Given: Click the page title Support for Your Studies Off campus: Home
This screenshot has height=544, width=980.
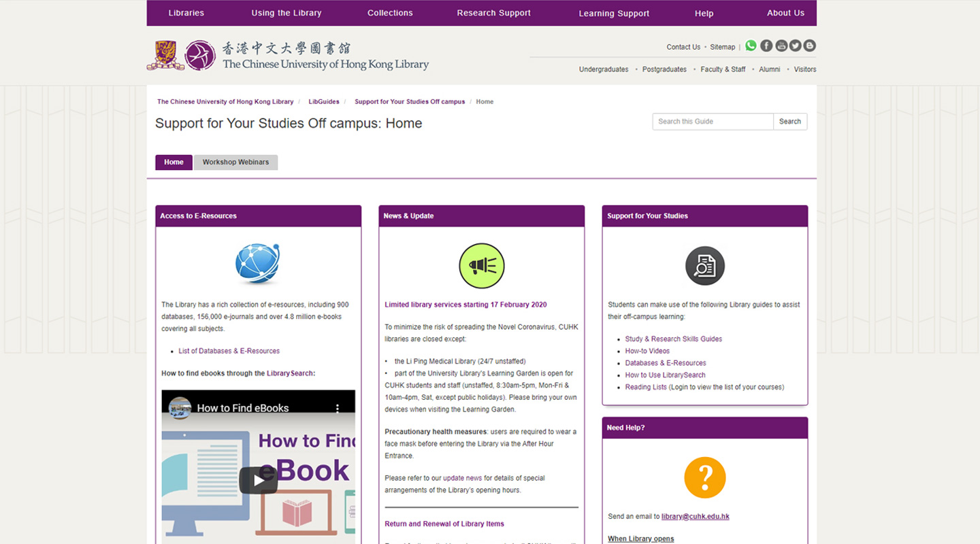Looking at the screenshot, I should coord(289,124).
